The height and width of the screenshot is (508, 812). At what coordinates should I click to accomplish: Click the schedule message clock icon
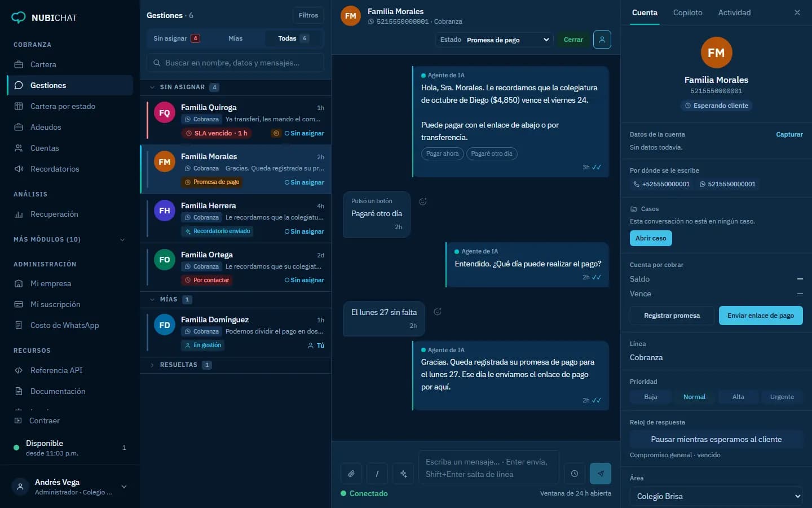574,474
